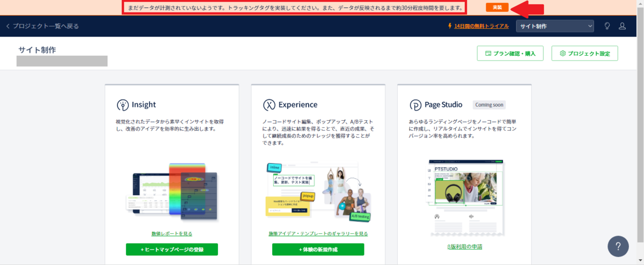The width and height of the screenshot is (644, 265).
Task: Click the orange 実装 button in banner
Action: pos(497,8)
